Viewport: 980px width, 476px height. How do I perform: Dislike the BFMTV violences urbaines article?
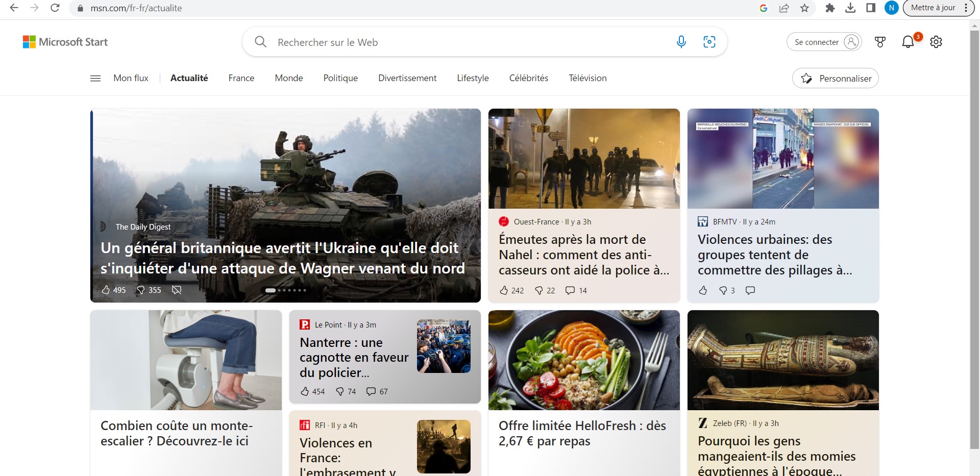click(723, 290)
